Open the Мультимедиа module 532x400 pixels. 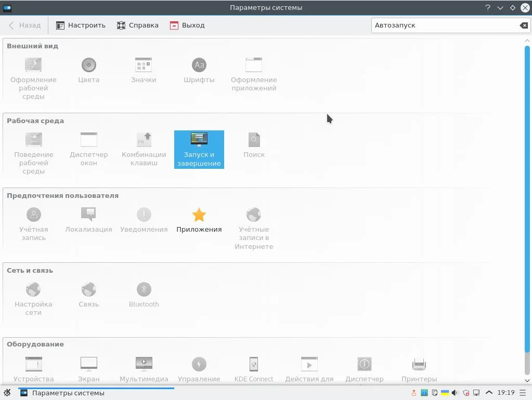[x=144, y=369]
